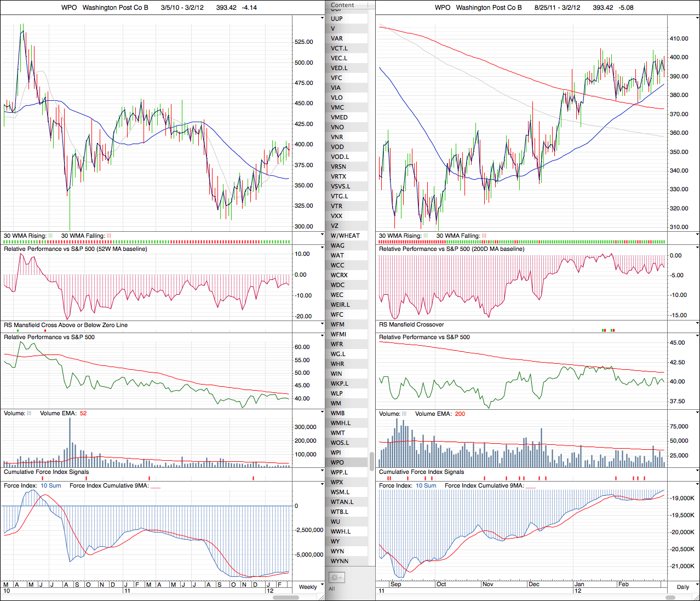The width and height of the screenshot is (700, 601).
Task: Open the daily price chart panel dropdown arrow
Action: pyautogui.click(x=697, y=18)
